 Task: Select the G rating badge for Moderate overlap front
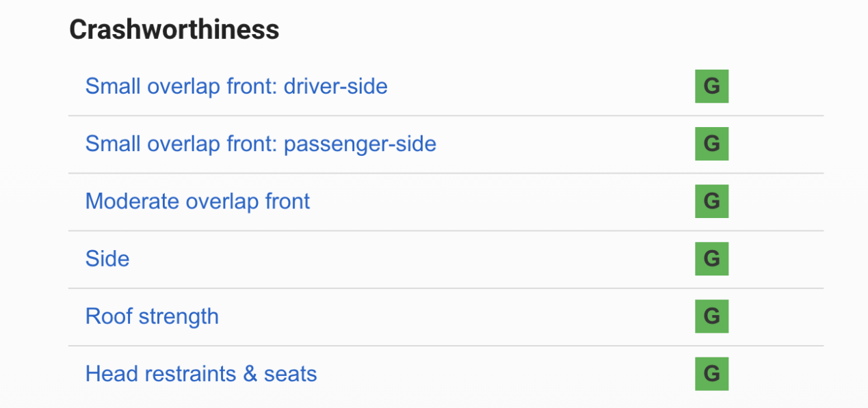[x=711, y=201]
